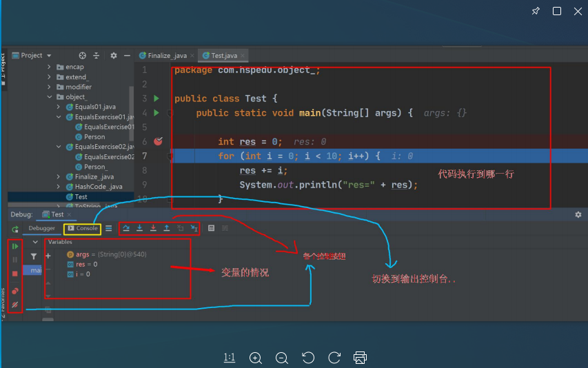
Task: Add a new watch with plus icon
Action: (x=48, y=256)
